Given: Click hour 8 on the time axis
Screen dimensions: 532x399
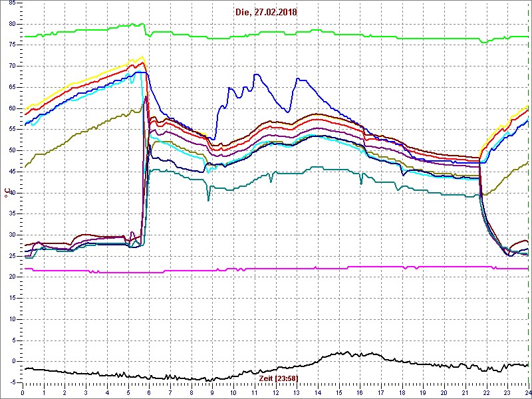Looking at the screenshot, I should (x=192, y=392).
